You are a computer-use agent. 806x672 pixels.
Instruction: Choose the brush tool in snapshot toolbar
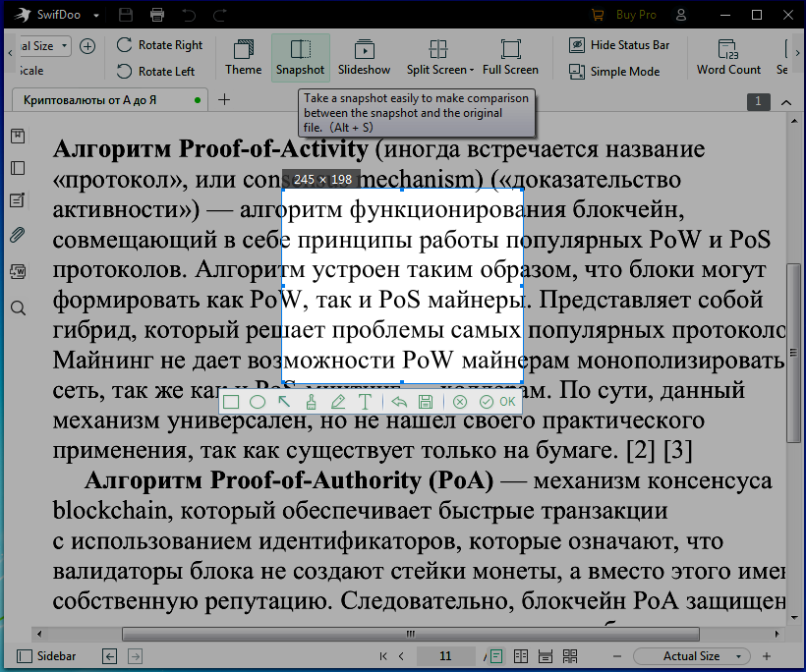pos(311,402)
